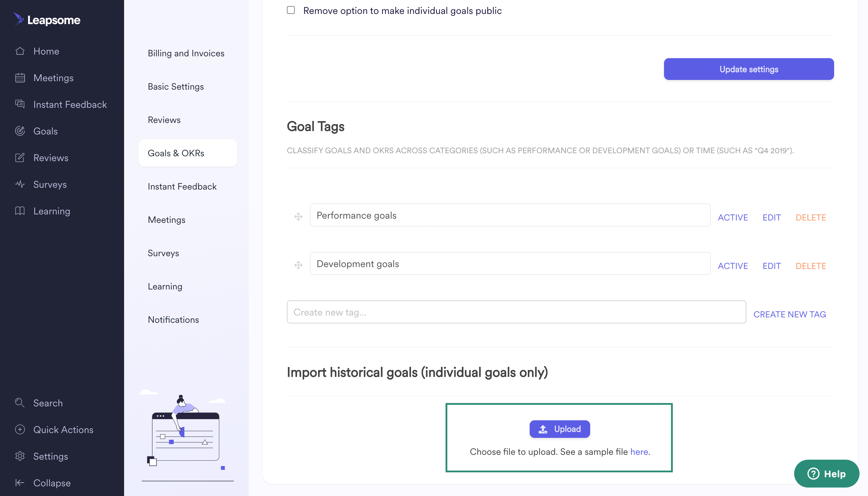868x496 pixels.
Task: Click the Settings gear icon
Action: tap(20, 456)
